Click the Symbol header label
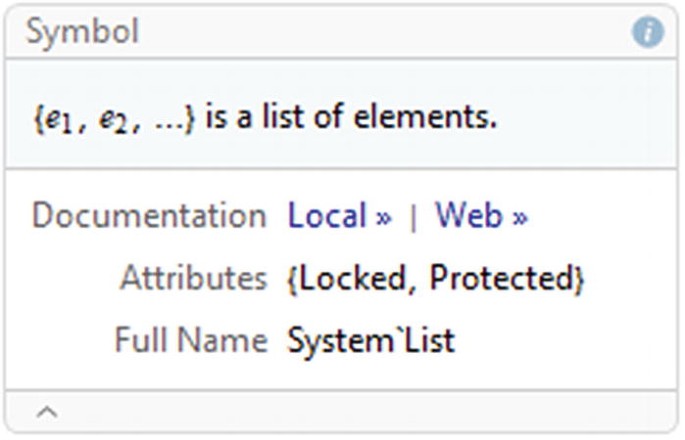685x440 pixels. [82, 32]
